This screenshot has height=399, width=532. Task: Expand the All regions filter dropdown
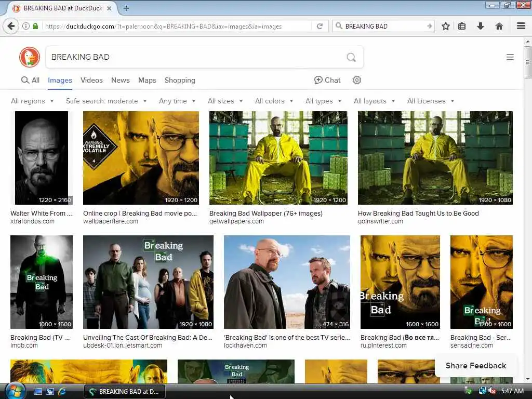coord(32,101)
